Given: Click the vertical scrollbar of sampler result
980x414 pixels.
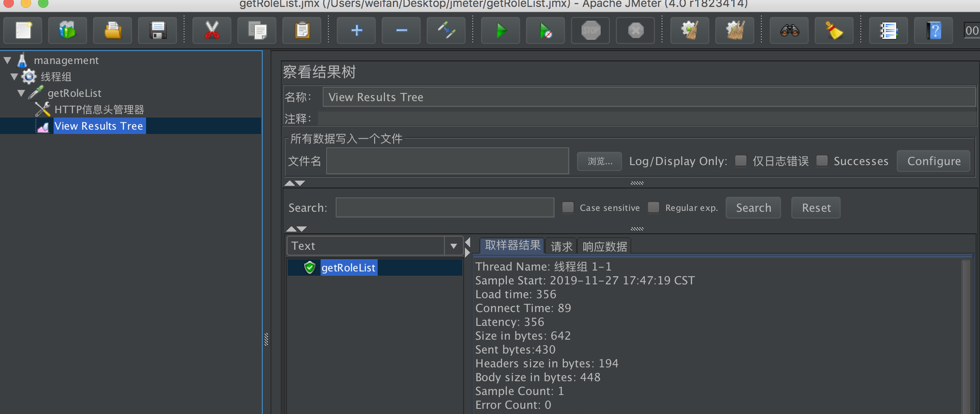Looking at the screenshot, I should point(966,336).
